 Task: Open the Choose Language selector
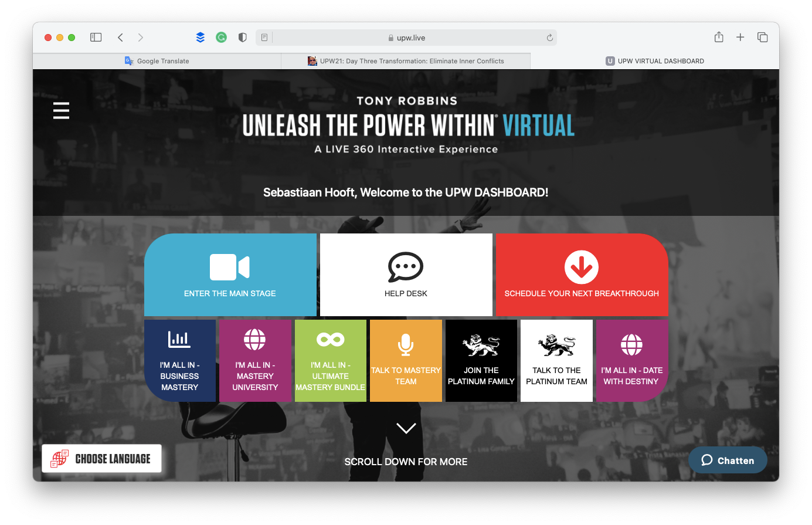click(101, 459)
